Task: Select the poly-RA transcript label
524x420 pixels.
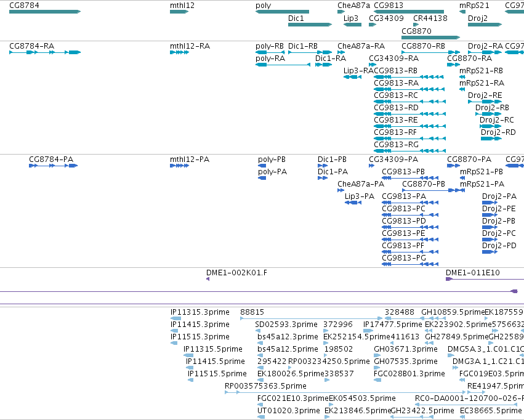Action: click(270, 59)
